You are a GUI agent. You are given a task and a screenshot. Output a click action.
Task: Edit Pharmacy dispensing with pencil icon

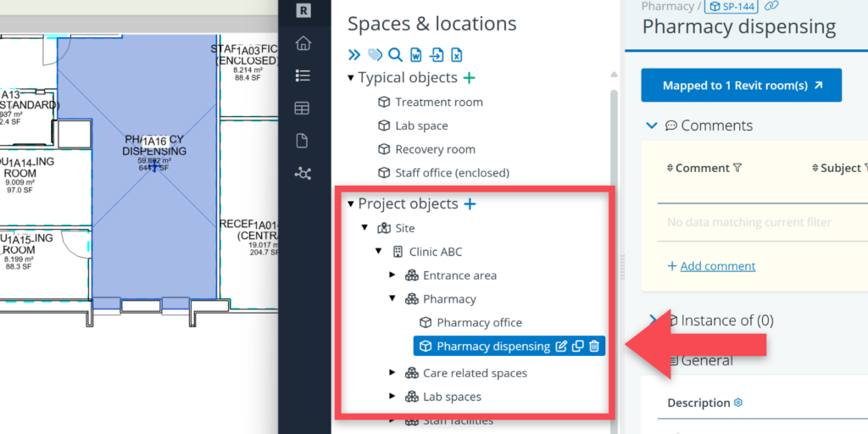tap(560, 346)
